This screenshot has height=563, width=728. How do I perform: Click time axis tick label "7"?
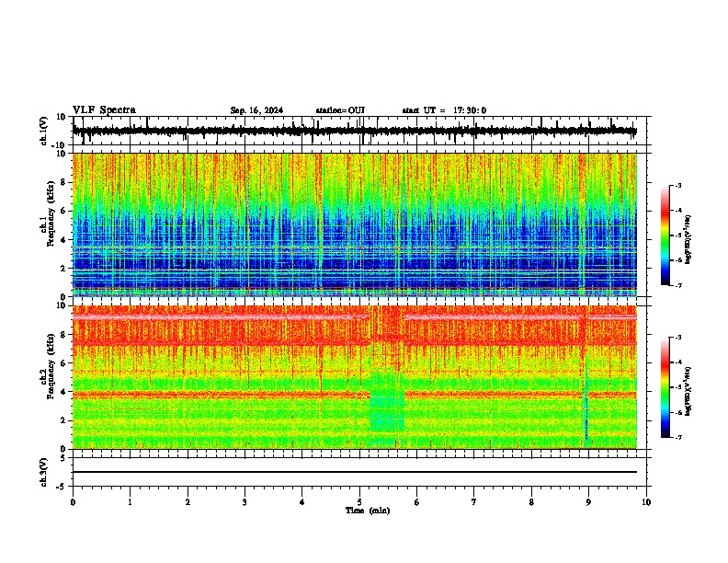[x=474, y=502]
